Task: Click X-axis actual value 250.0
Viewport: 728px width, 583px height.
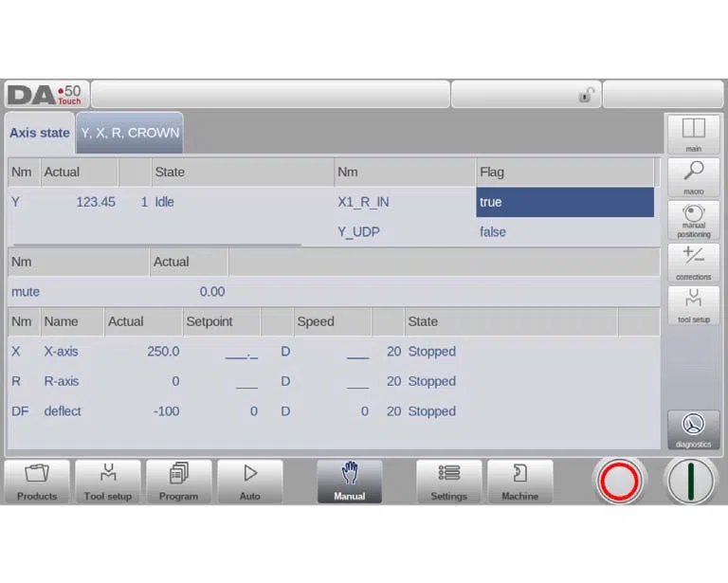Action: click(x=163, y=352)
